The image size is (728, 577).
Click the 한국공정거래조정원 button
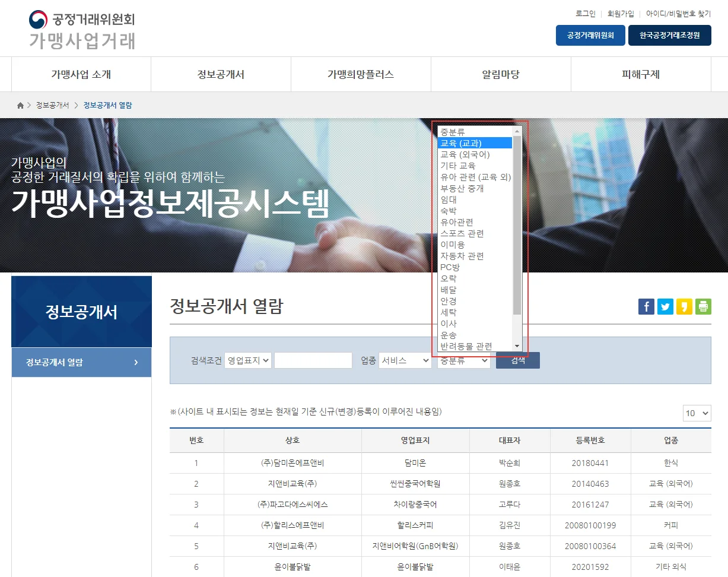[669, 36]
